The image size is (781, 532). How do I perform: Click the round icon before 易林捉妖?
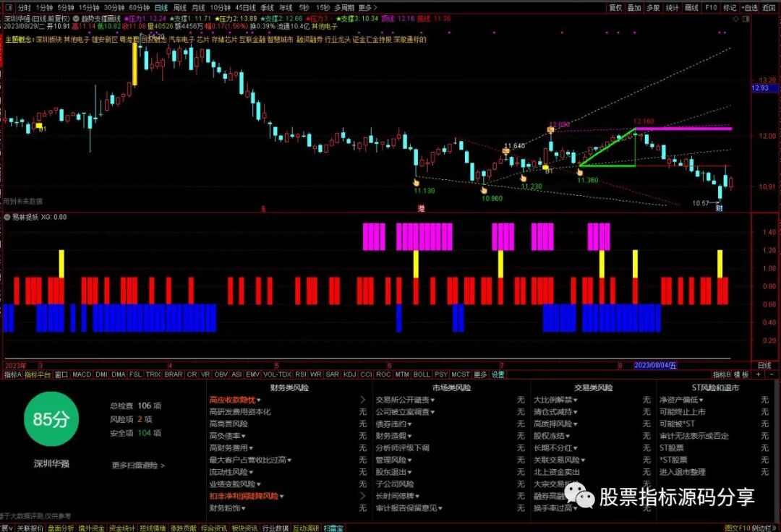click(7, 217)
